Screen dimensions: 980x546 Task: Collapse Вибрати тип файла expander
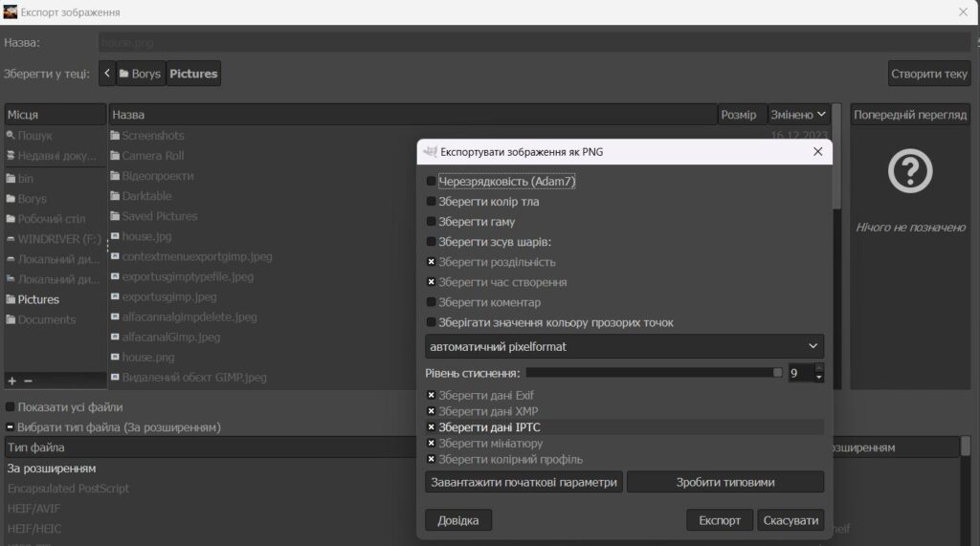point(10,427)
